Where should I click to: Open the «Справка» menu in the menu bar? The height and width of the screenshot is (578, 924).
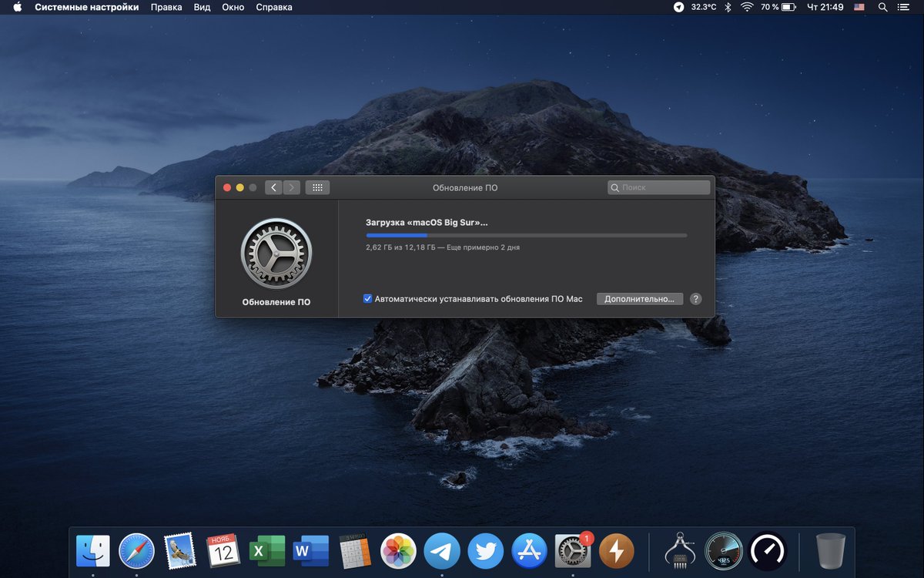[x=273, y=7]
